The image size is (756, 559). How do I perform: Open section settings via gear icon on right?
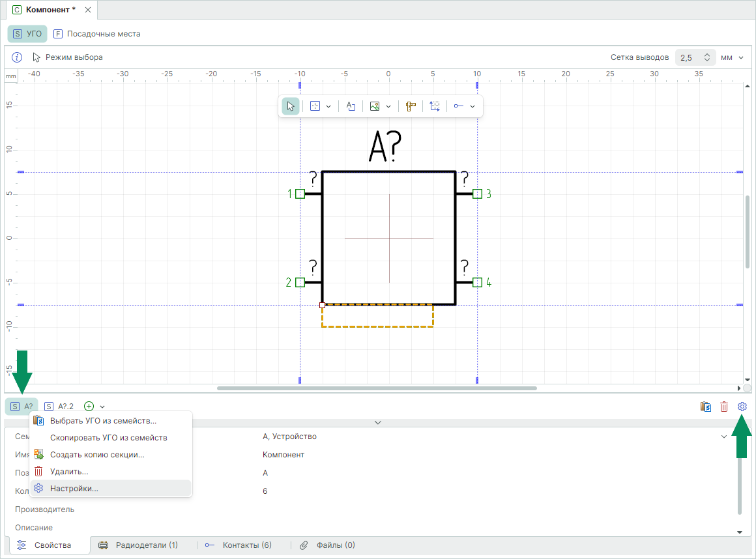tap(742, 407)
